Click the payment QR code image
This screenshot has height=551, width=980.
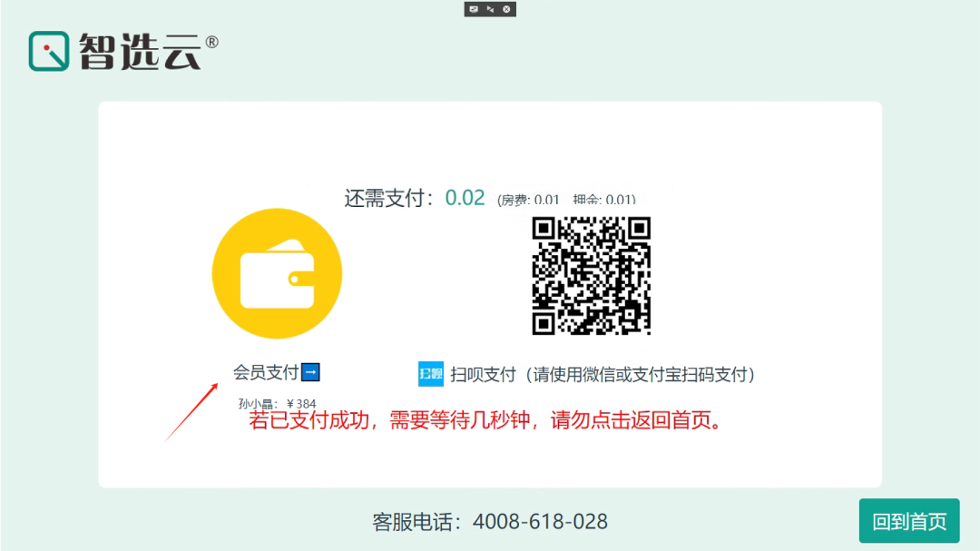click(592, 276)
